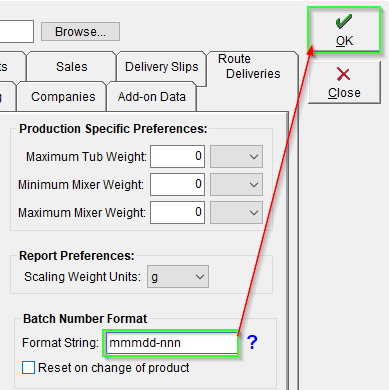Click the Maximum Tub Weight label
This screenshot has height=390, width=389.
tap(86, 156)
